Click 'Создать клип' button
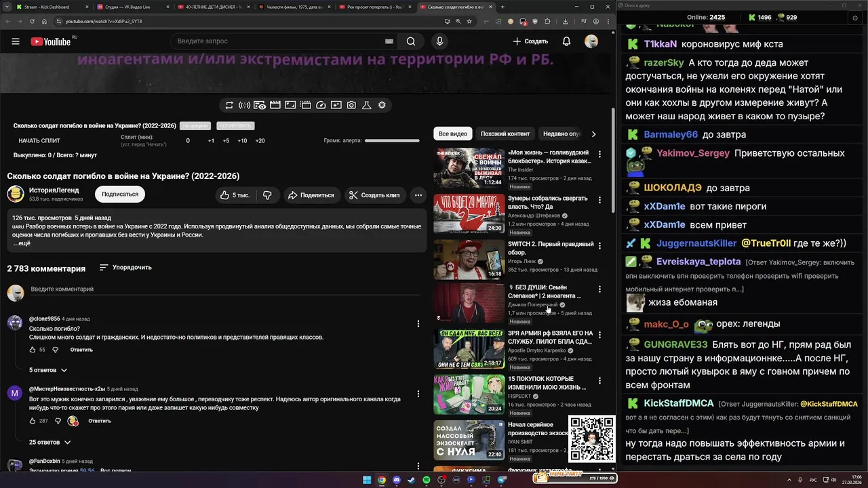 pyautogui.click(x=374, y=195)
